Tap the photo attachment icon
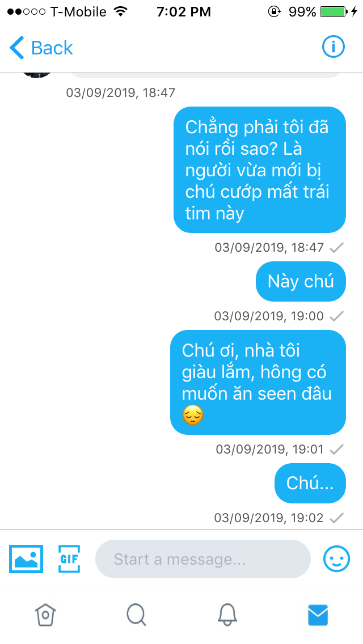363x644 pixels. click(x=26, y=558)
